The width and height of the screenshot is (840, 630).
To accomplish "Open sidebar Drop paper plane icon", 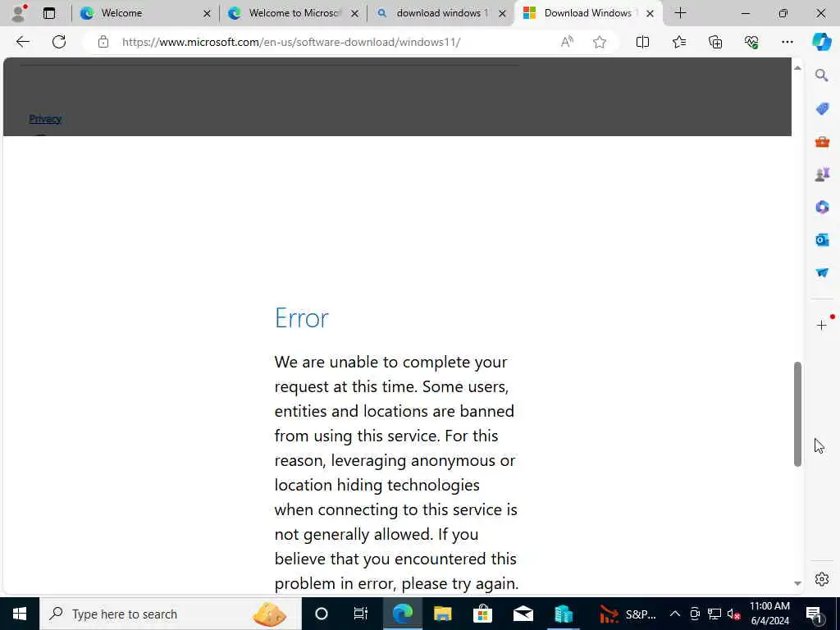I will click(x=822, y=272).
